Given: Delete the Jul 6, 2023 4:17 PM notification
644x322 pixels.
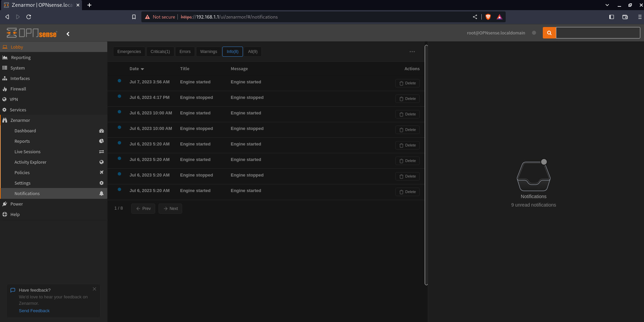Looking at the screenshot, I should click(x=408, y=99).
